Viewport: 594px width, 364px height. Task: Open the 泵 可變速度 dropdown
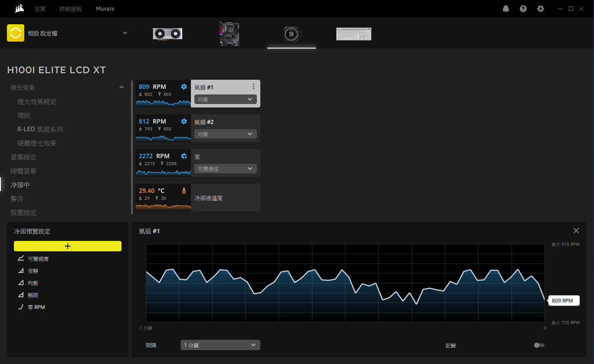[226, 169]
